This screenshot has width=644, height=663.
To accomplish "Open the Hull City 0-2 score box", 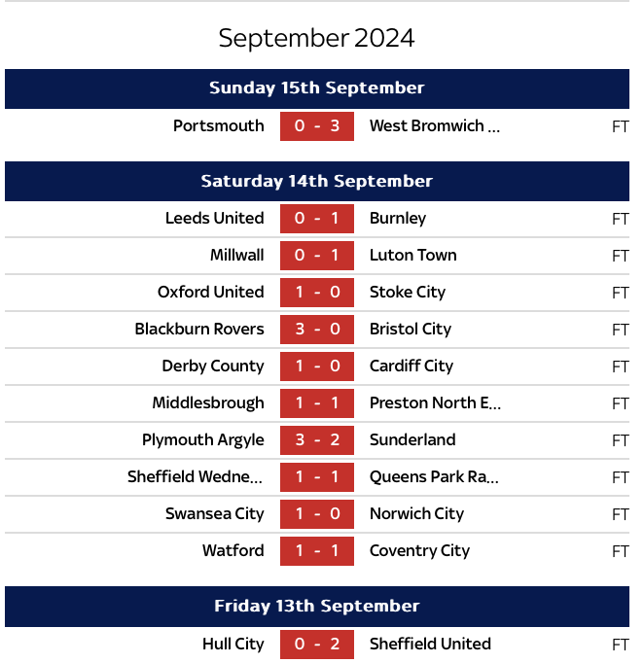I will (317, 645).
